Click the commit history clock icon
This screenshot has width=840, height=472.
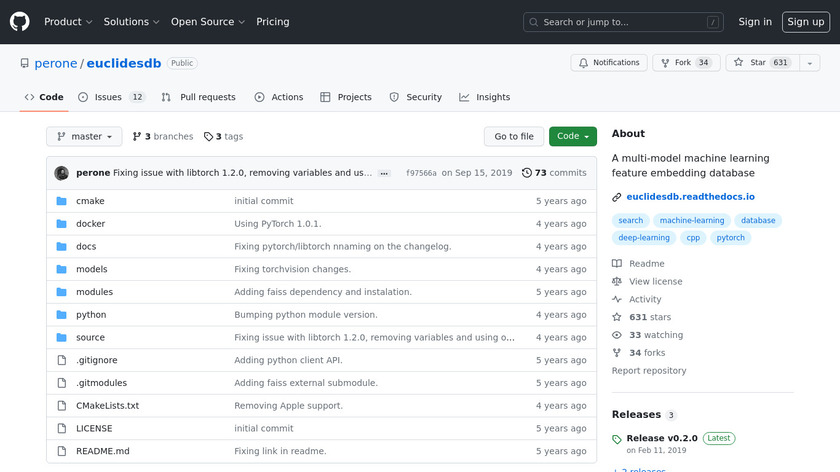pos(527,173)
